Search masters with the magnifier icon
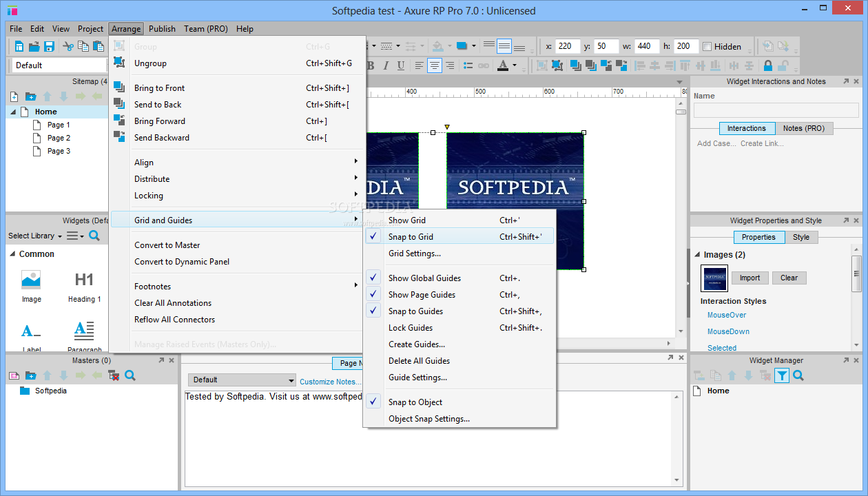Screen dimensions: 868x496 point(130,375)
